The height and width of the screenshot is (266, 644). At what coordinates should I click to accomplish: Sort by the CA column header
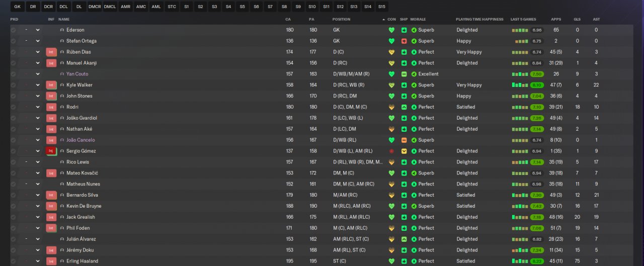pos(288,19)
